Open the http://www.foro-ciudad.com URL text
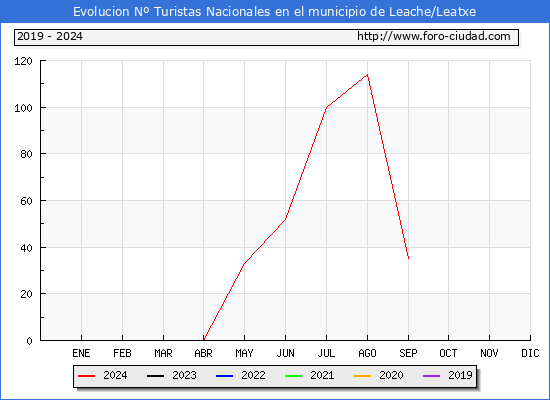This screenshot has width=550, height=400. [x=434, y=36]
